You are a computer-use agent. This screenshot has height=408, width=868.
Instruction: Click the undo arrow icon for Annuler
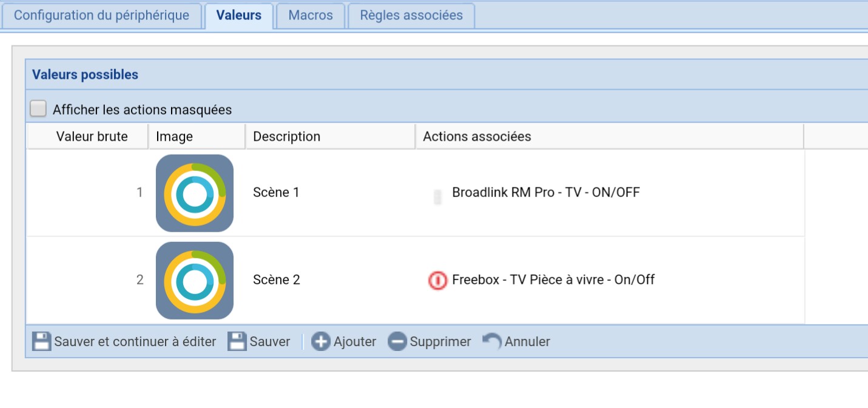493,341
